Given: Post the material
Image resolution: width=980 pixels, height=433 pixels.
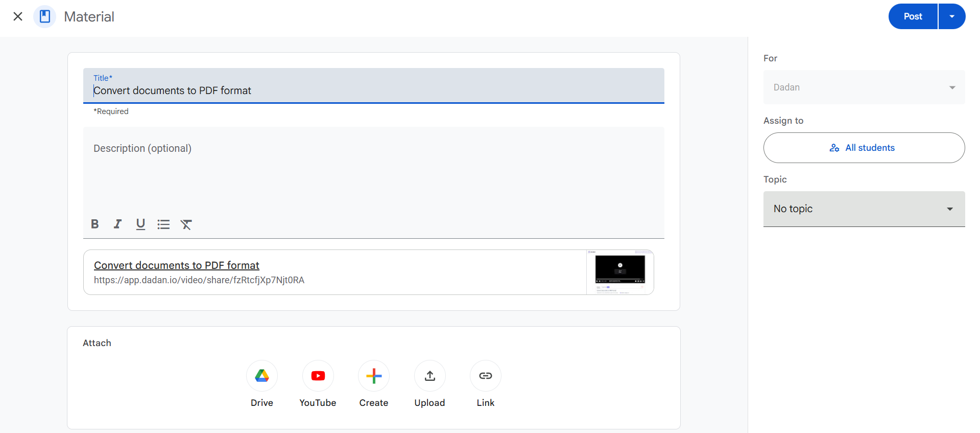Looking at the screenshot, I should click(913, 16).
